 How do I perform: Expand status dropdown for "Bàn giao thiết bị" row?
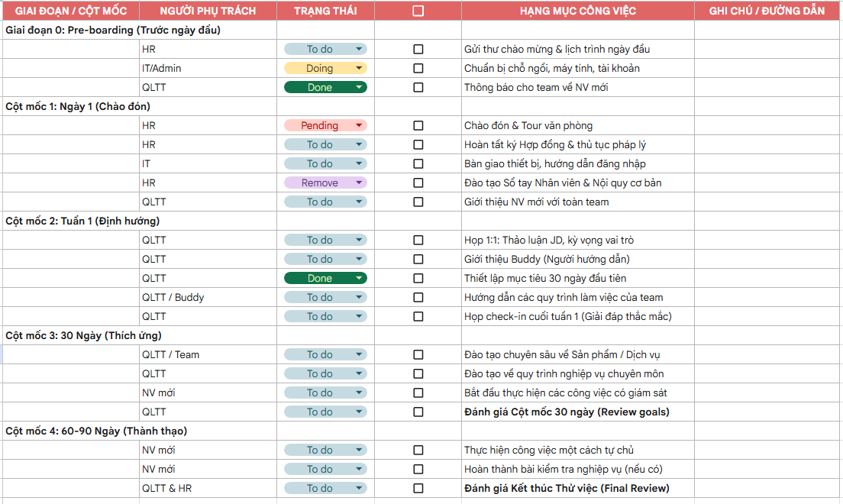coord(359,163)
